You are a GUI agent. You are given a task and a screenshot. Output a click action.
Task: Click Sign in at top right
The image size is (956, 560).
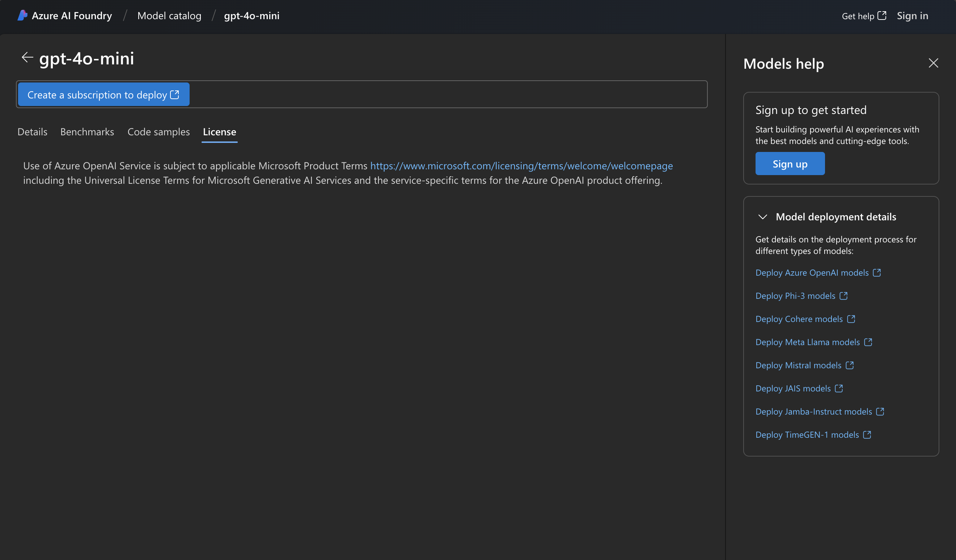click(x=912, y=16)
